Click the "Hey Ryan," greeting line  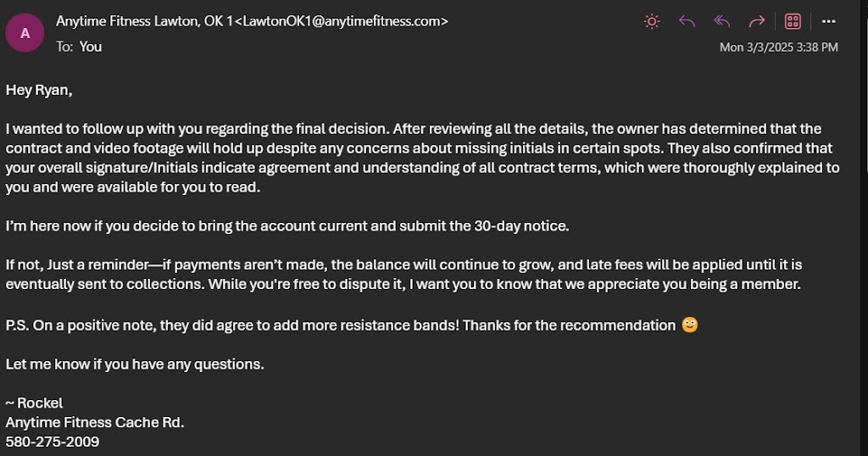pos(39,90)
